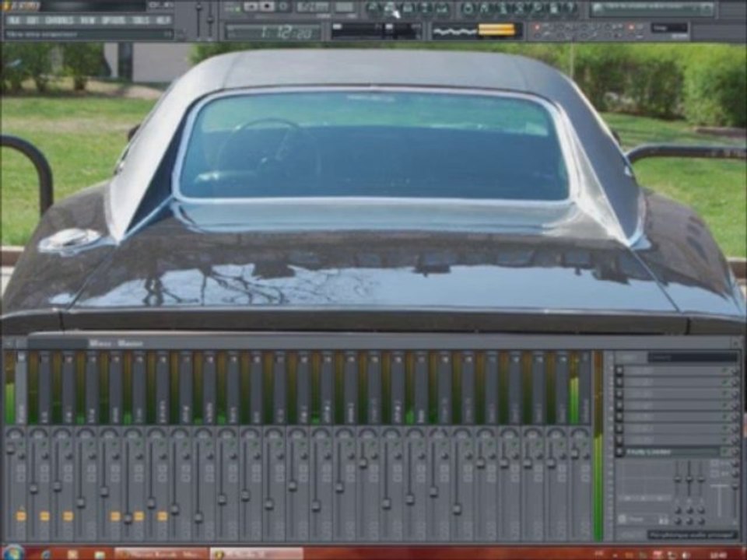The width and height of the screenshot is (747, 560).
Task: Click the Insert 1 volume fader
Action: pyautogui.click(x=33, y=488)
